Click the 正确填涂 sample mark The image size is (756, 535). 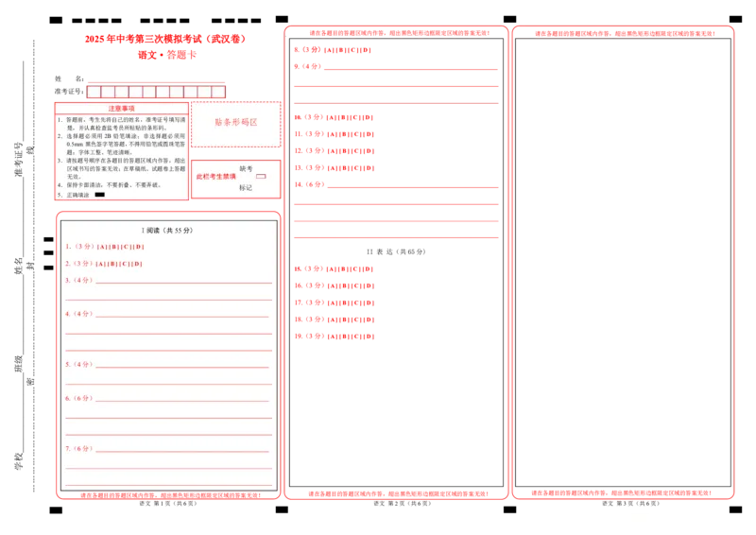pyautogui.click(x=100, y=195)
